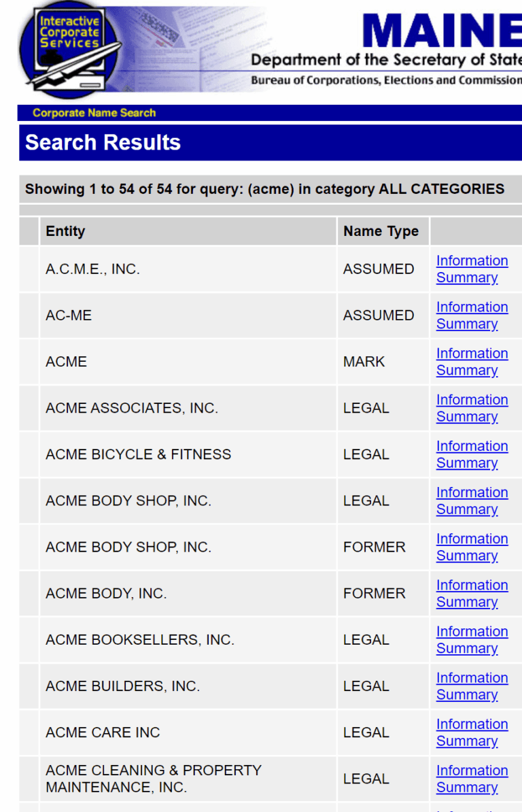The height and width of the screenshot is (812, 522).
Task: View Information Summary for ACME CARE INC
Action: point(472,732)
